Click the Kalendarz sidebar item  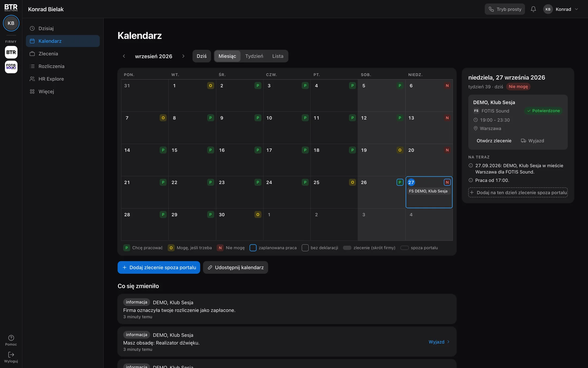[x=63, y=41]
